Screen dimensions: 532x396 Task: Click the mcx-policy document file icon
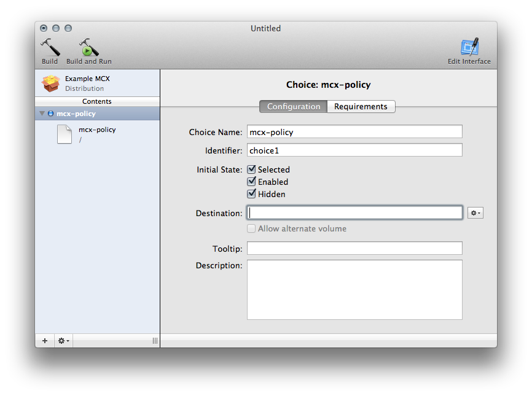[65, 134]
